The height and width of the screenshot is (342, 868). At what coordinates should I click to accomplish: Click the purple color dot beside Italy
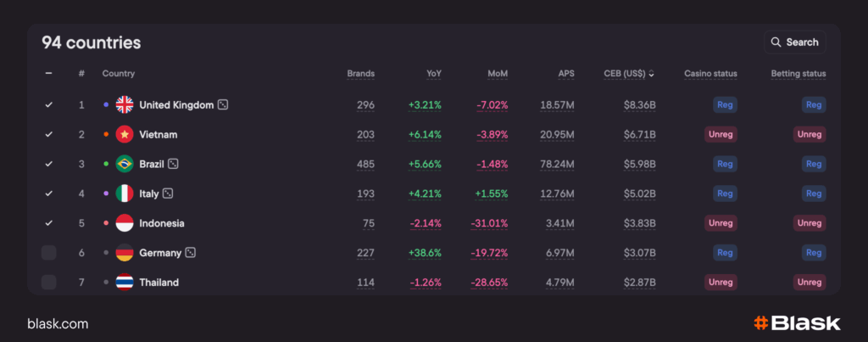coord(105,193)
